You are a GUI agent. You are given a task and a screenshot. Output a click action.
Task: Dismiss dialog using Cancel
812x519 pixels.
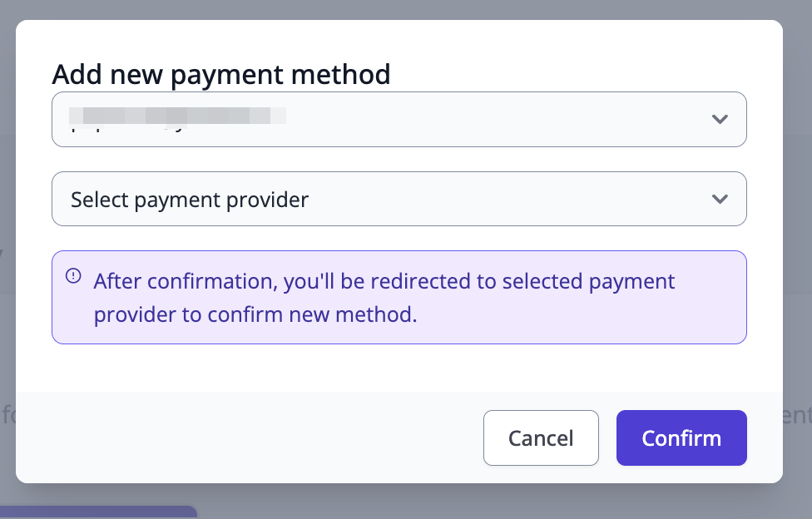(x=541, y=437)
